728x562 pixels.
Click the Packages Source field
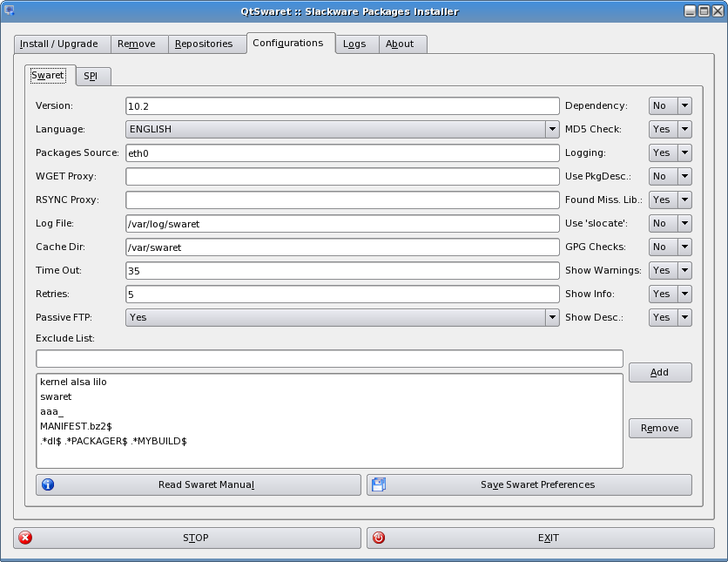click(x=342, y=152)
